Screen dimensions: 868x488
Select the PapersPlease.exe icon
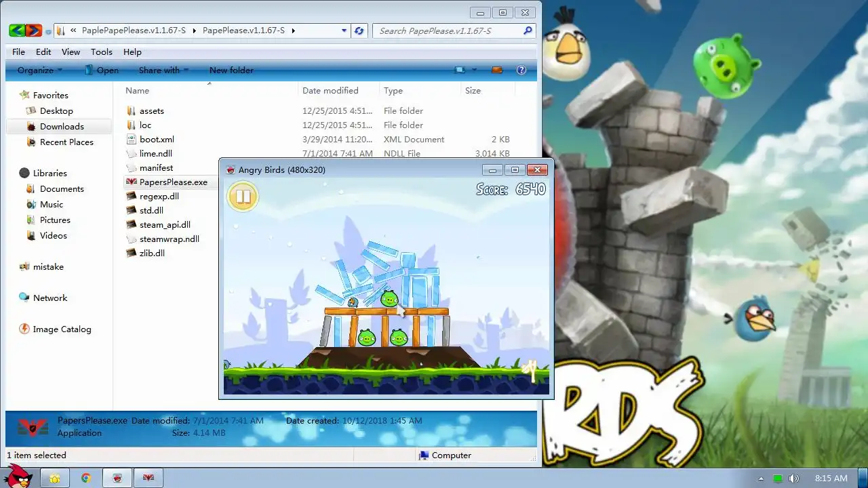coord(132,182)
